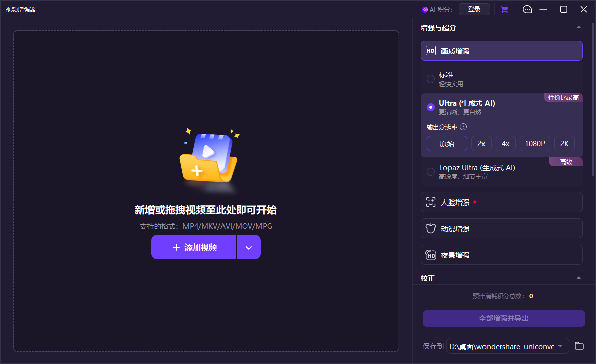Open the 人脸增强 option

pos(501,202)
